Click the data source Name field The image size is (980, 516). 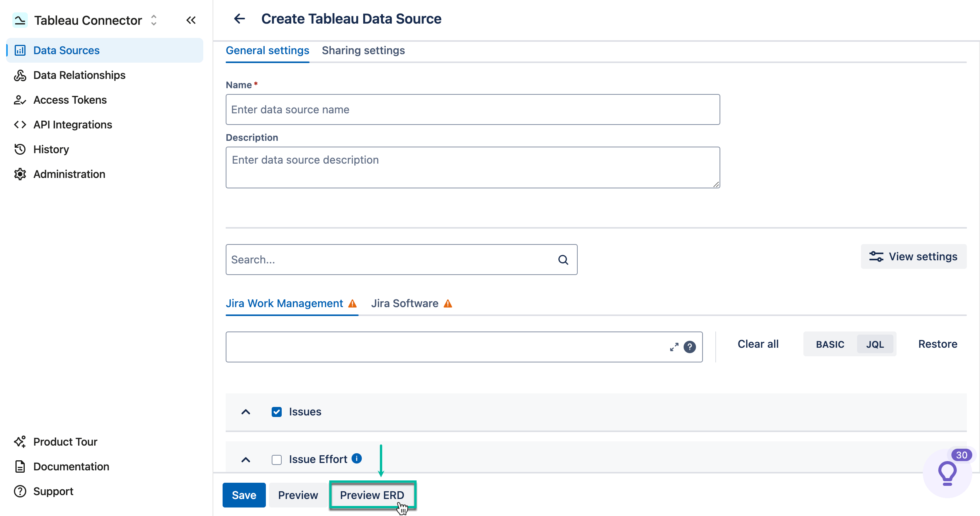pyautogui.click(x=472, y=109)
